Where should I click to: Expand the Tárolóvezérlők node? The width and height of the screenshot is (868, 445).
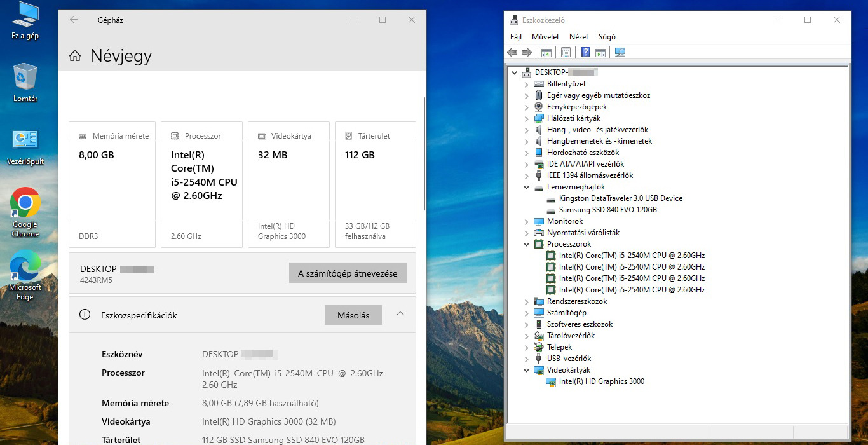tap(526, 336)
